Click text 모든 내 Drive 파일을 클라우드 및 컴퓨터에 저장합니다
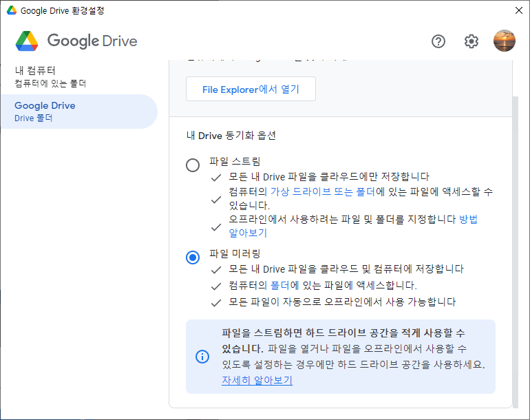The height and width of the screenshot is (420, 530). (x=346, y=269)
